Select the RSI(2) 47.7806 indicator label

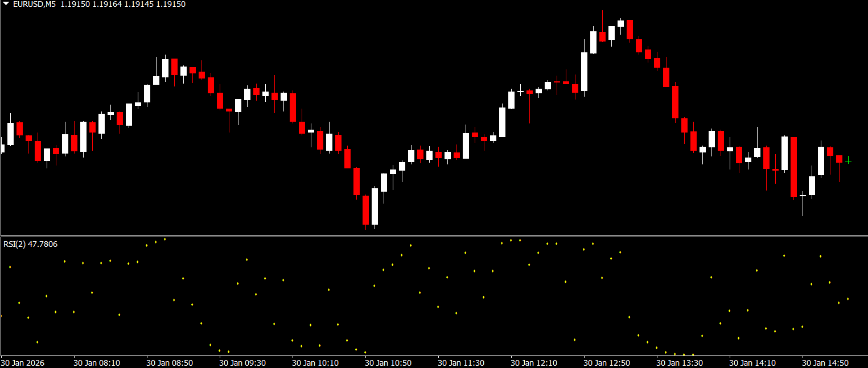click(x=30, y=244)
